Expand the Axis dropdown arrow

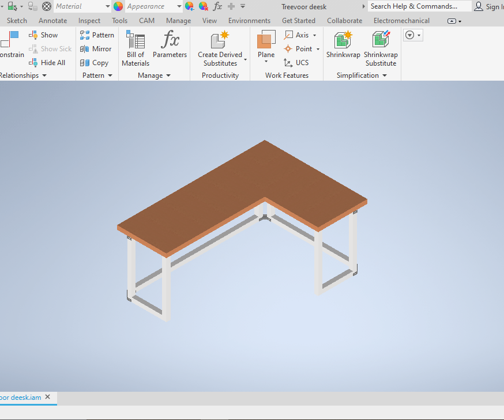pos(314,35)
